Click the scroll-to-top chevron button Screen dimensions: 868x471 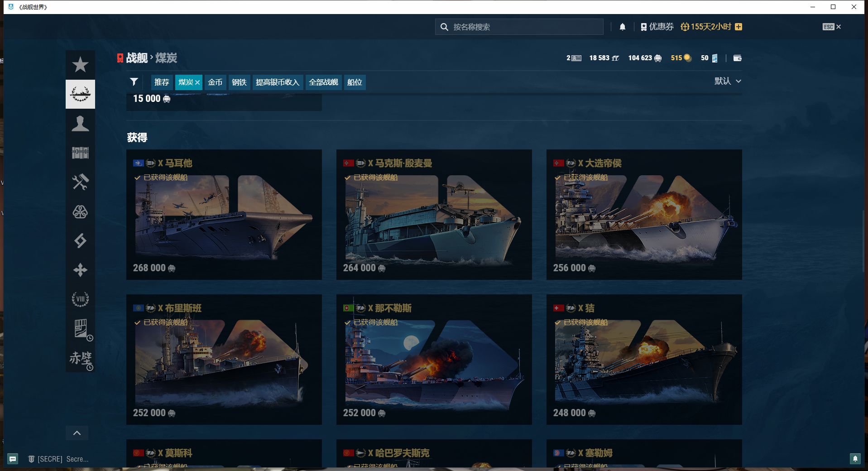[x=77, y=433]
